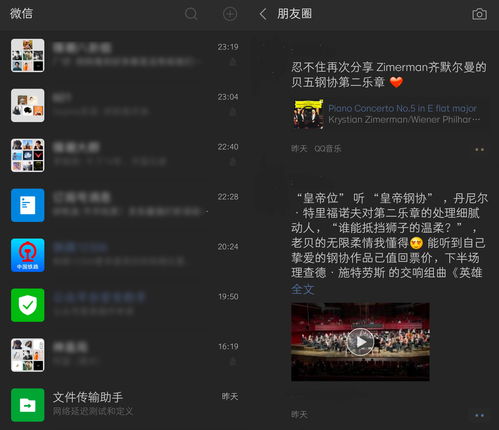This screenshot has width=499, height=430.
Task: Open comment menu dots on concert video post
Action: [479, 415]
